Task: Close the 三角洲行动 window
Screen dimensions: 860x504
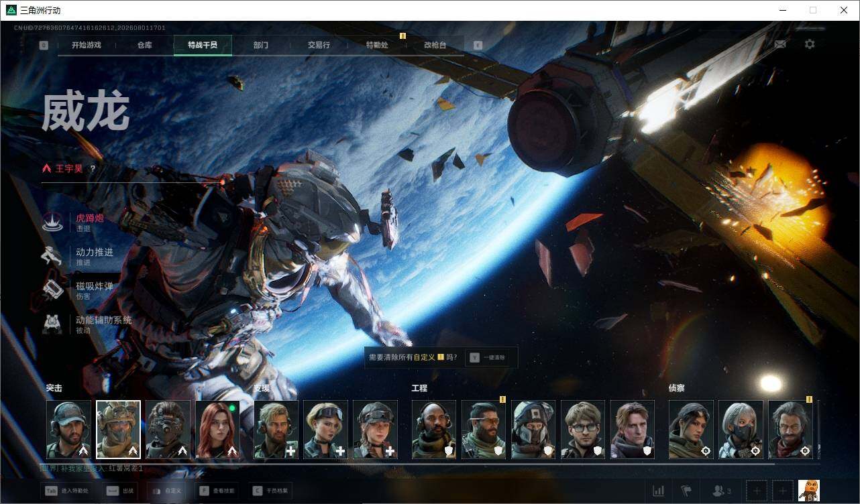Action: [844, 10]
